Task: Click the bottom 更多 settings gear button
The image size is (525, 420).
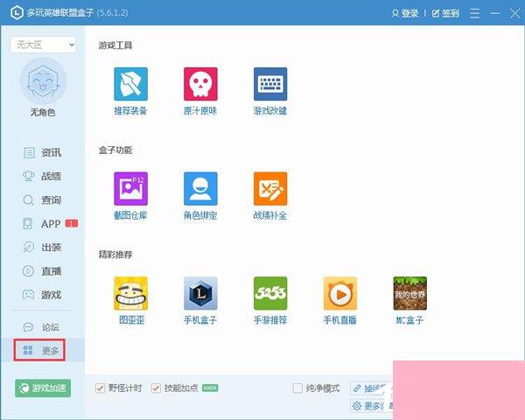Action: click(371, 406)
